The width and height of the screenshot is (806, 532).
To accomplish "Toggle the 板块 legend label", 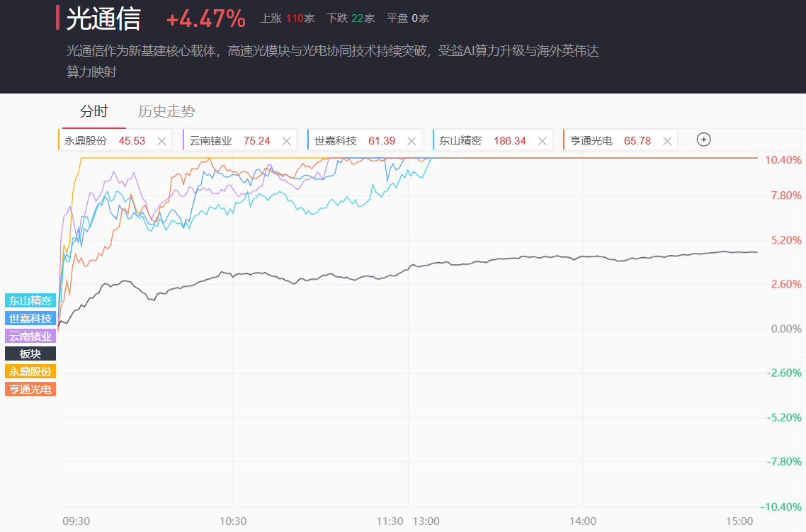I will coord(30,353).
